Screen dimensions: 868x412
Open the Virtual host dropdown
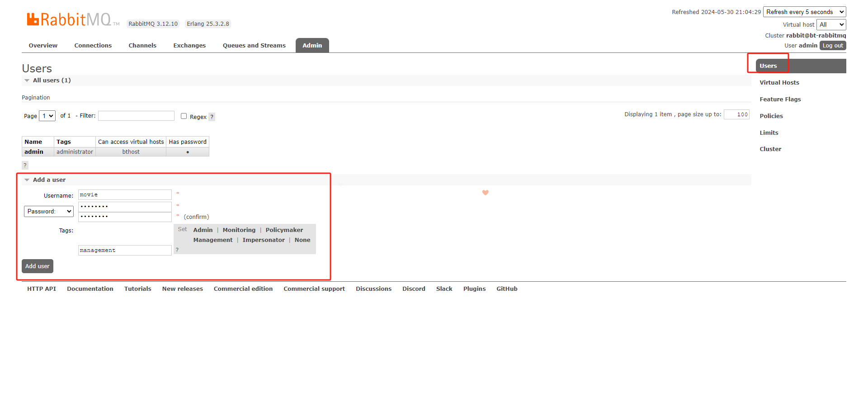coord(830,25)
